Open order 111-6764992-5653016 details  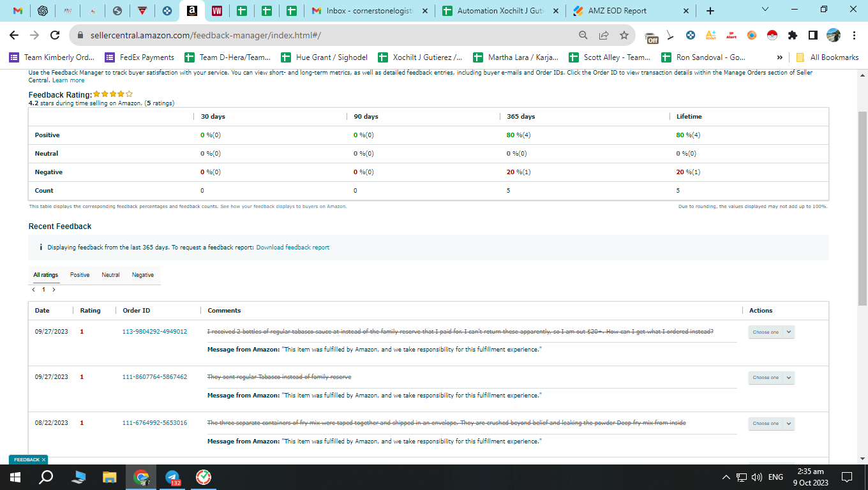[154, 423]
